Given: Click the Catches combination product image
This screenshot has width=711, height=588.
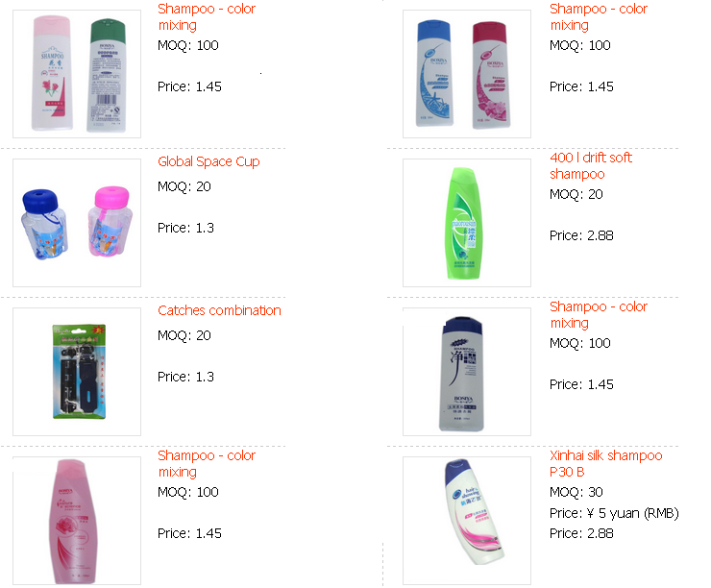Looking at the screenshot, I should point(77,372).
